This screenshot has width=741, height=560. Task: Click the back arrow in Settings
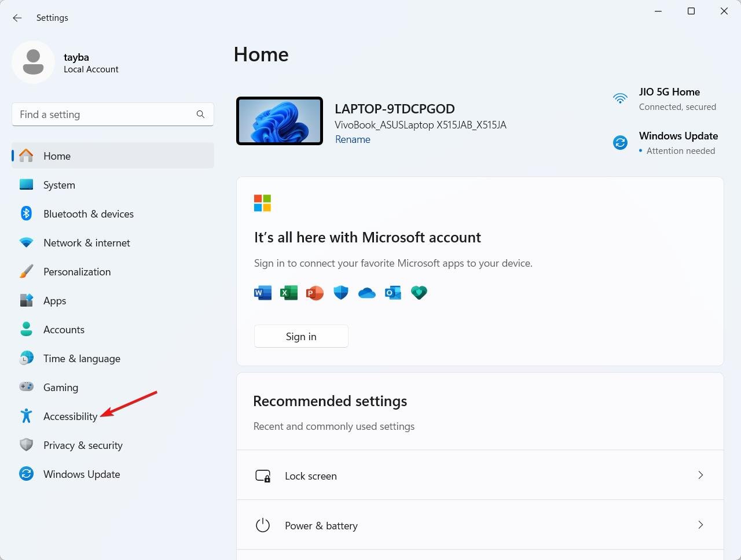click(17, 18)
